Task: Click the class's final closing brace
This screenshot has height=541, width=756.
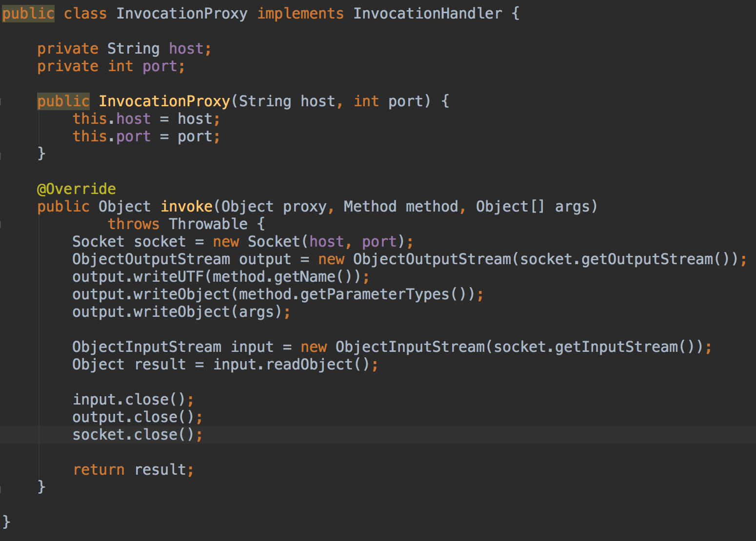Action: 6,522
